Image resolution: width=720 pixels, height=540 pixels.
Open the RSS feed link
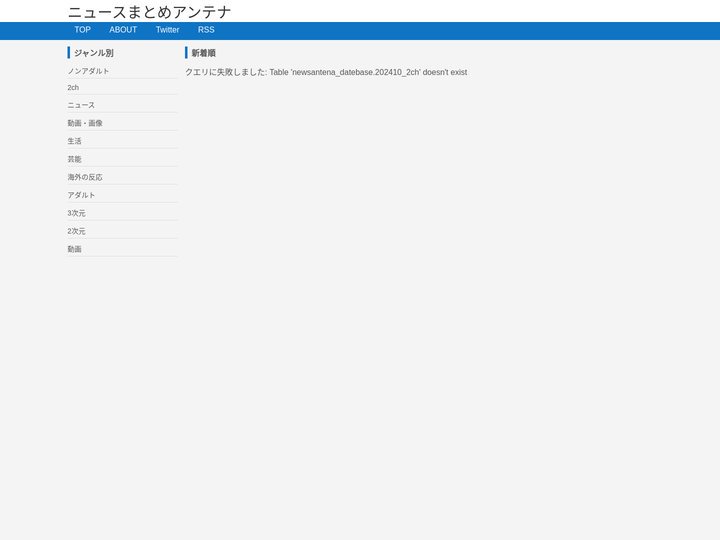pyautogui.click(x=206, y=30)
